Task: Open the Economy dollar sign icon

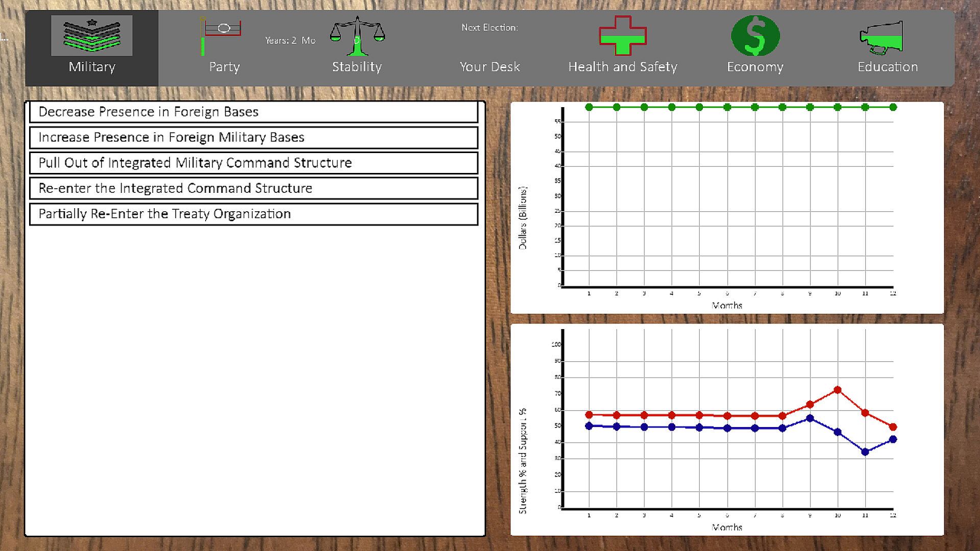Action: pos(755,36)
